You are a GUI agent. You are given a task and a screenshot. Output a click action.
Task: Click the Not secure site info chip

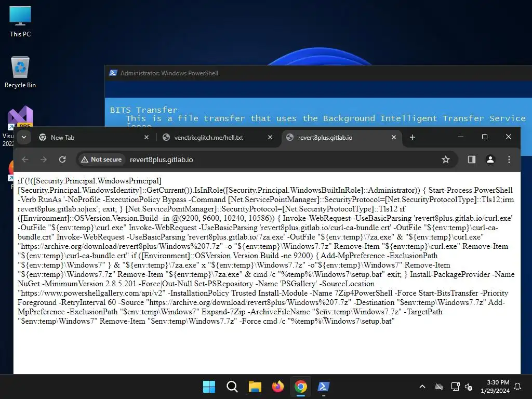101,159
